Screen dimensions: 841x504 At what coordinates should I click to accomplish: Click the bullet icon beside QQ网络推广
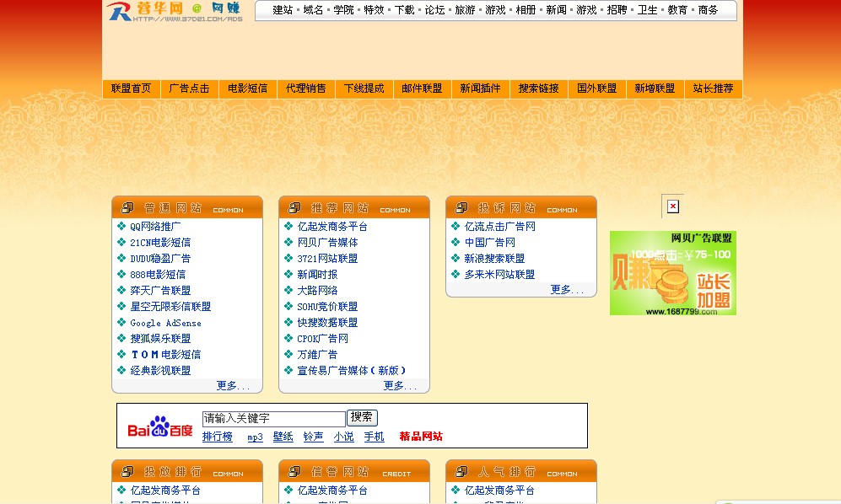click(121, 226)
